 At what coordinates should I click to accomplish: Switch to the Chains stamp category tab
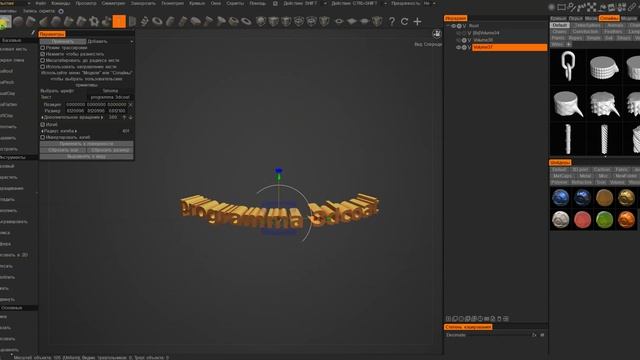[559, 31]
